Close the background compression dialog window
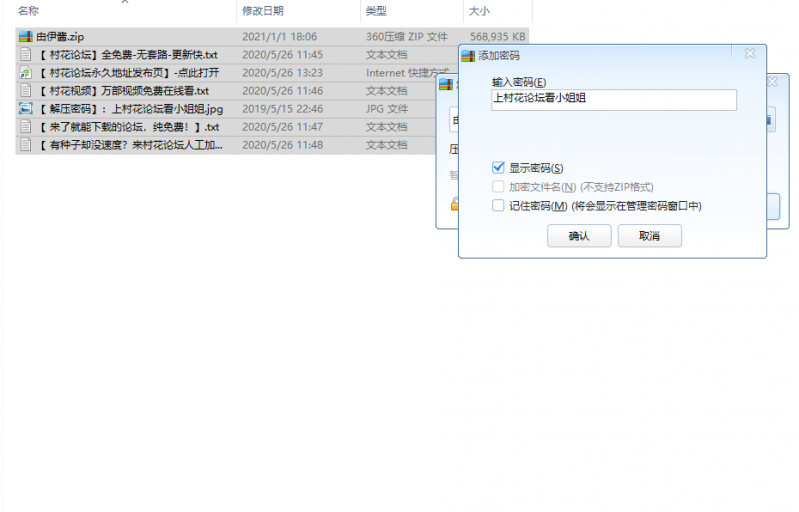Image resolution: width=799 pixels, height=512 pixels. click(x=773, y=82)
